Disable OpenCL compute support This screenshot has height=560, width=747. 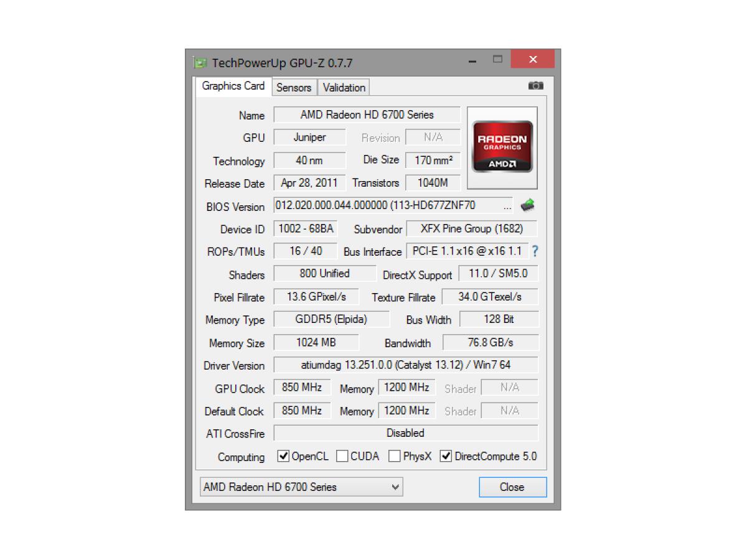283,456
